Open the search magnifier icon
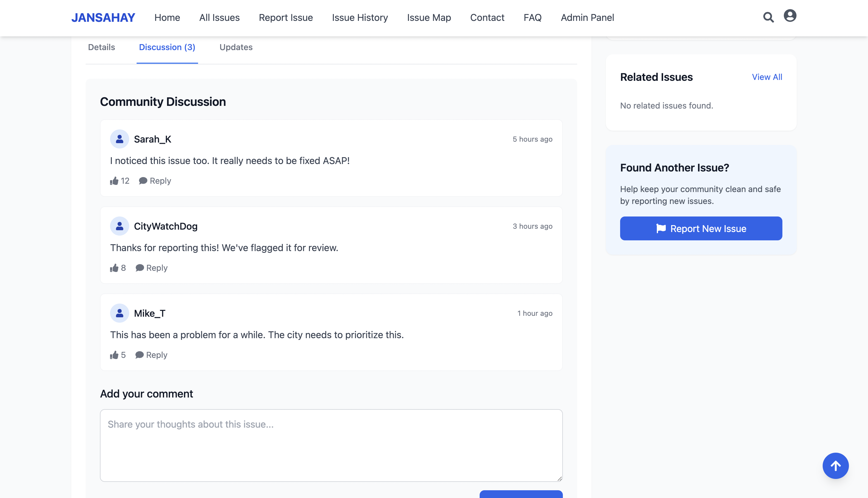Screen dimensions: 868x498 768,17
